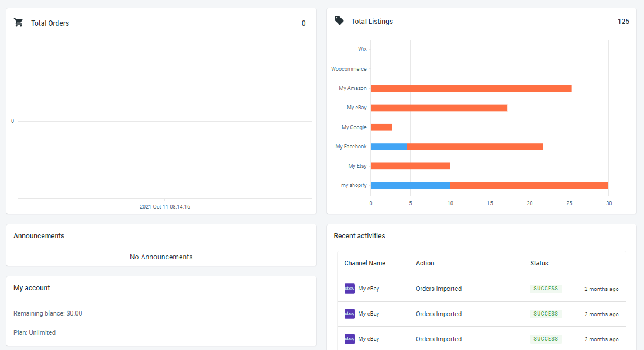The width and height of the screenshot is (644, 350).
Task: Click Orders Imported in the third activity row
Action: 439,339
